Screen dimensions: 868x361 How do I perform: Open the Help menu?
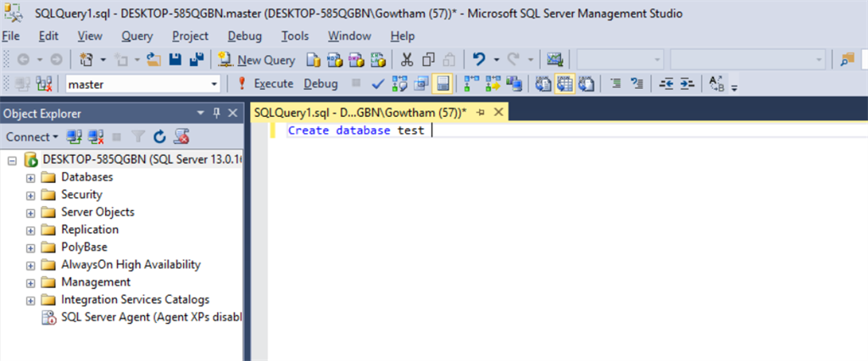[x=403, y=36]
